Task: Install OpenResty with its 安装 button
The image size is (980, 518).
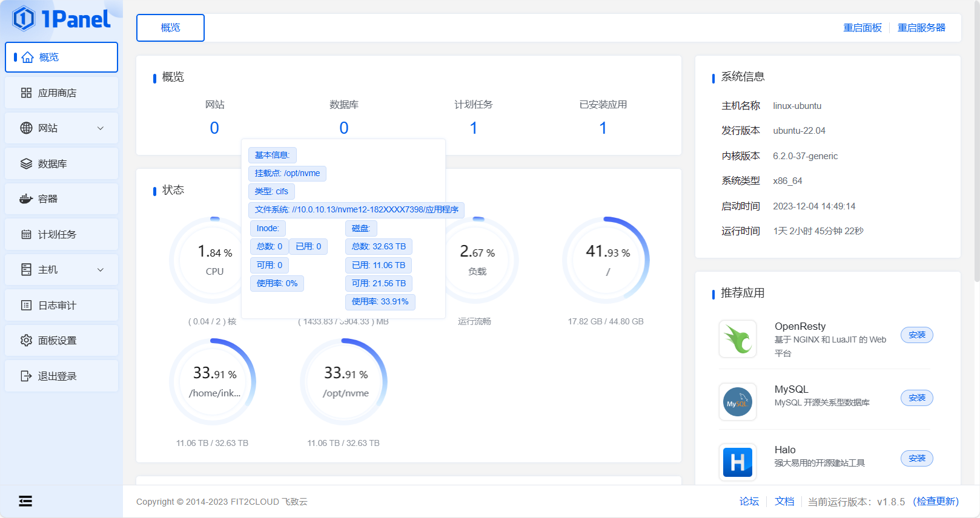Action: point(917,335)
